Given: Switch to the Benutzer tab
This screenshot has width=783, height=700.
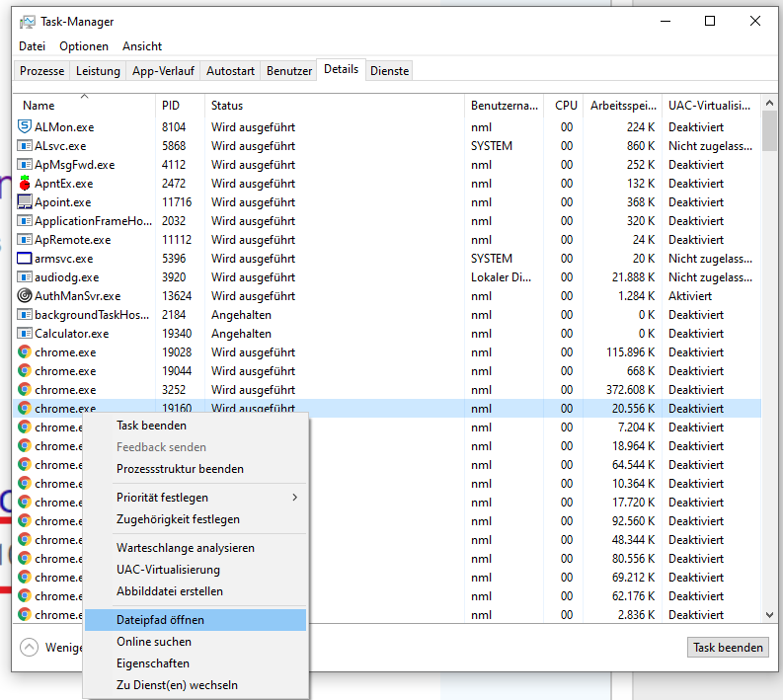Looking at the screenshot, I should point(289,71).
